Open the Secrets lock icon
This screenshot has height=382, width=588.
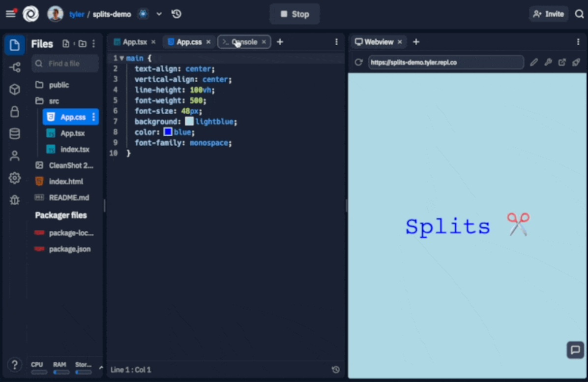pyautogui.click(x=15, y=112)
